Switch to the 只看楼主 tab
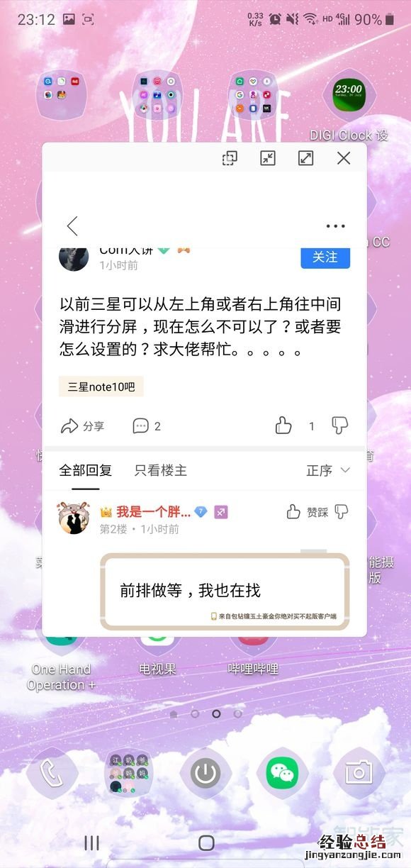 tap(161, 469)
